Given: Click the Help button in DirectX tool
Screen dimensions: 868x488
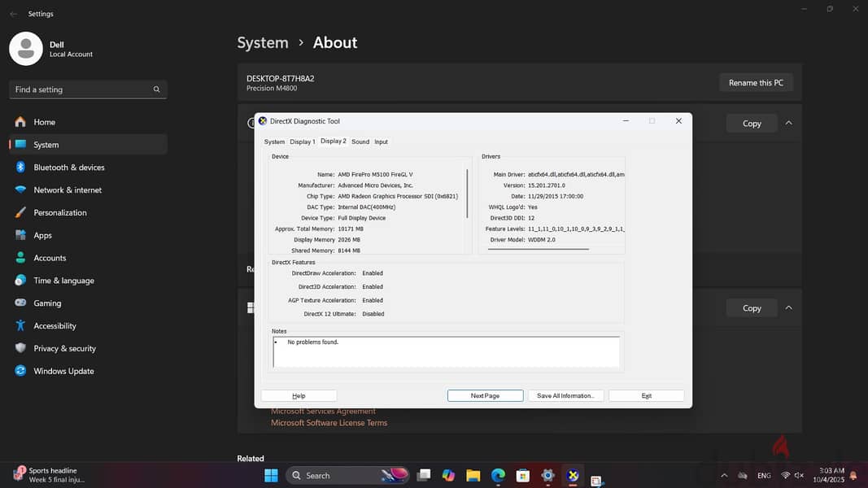Looking at the screenshot, I should pyautogui.click(x=299, y=395).
